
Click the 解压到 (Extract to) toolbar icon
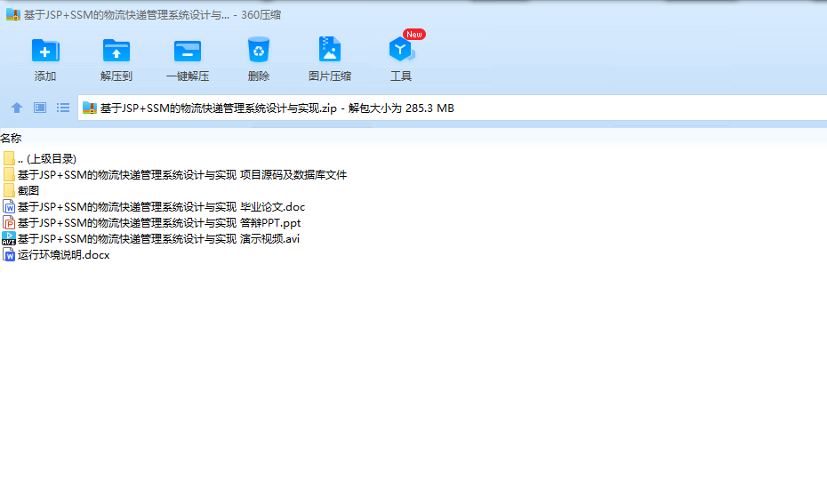pos(116,51)
